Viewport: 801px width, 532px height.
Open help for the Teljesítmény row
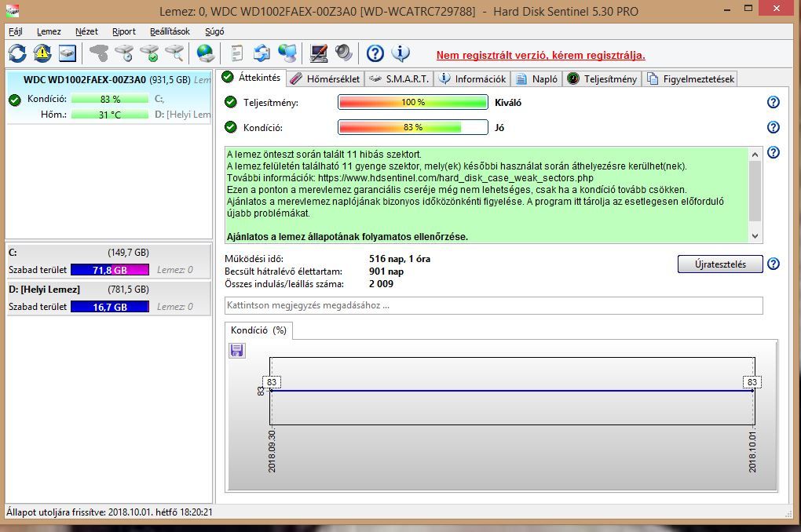[x=774, y=102]
